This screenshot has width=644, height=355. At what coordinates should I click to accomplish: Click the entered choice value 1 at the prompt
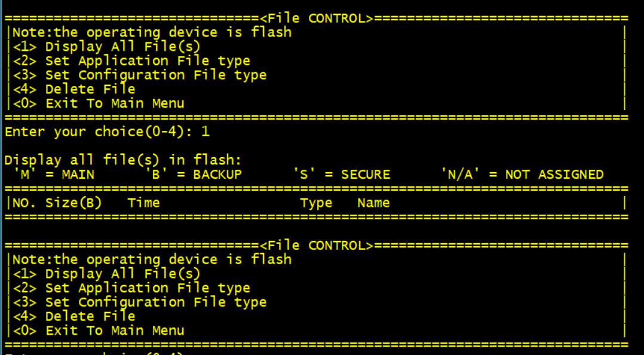pos(206,131)
